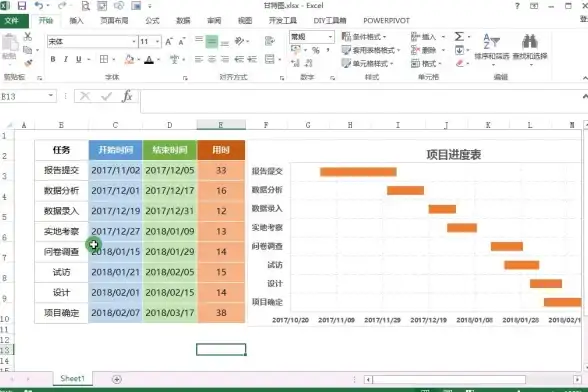
Task: Align text to bottom of cell
Action: coord(225,42)
